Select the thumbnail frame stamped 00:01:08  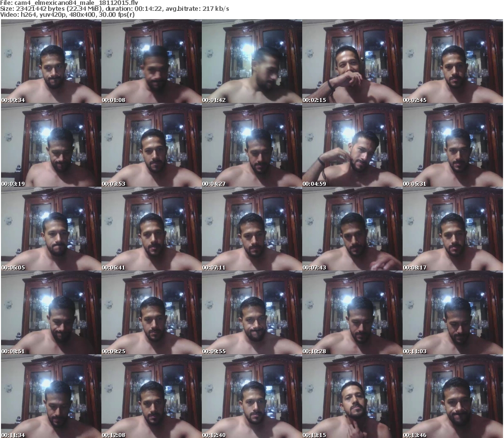152,61
